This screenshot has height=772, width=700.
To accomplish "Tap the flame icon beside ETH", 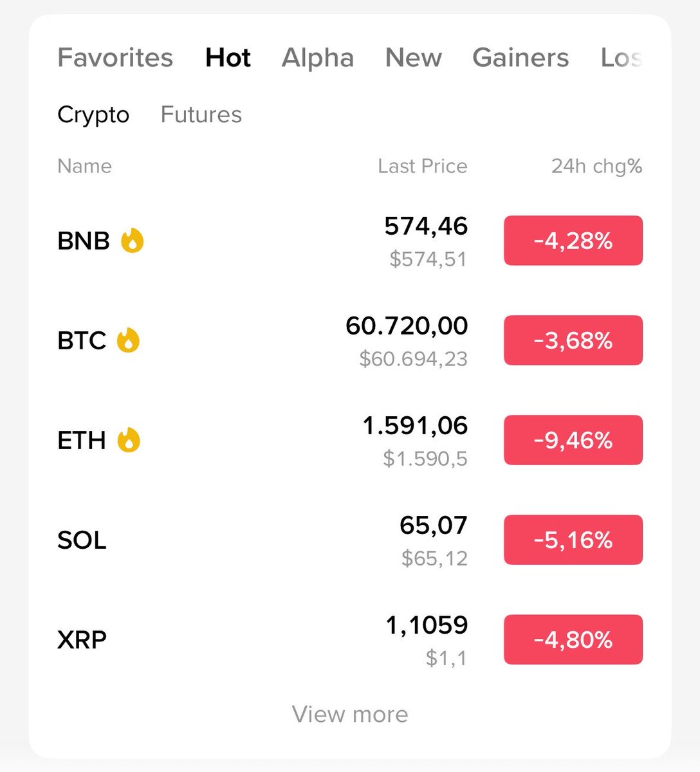I will click(x=129, y=440).
